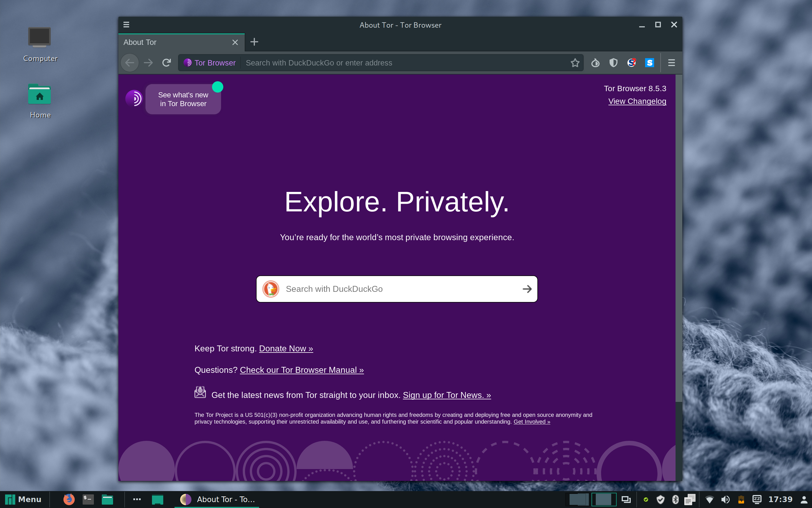Show the desktop using the teal taskbar icon
This screenshot has width=812, height=508.
click(x=157, y=500)
